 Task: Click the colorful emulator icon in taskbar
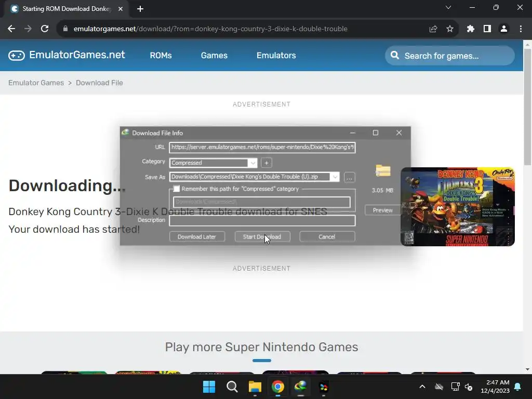(324, 387)
